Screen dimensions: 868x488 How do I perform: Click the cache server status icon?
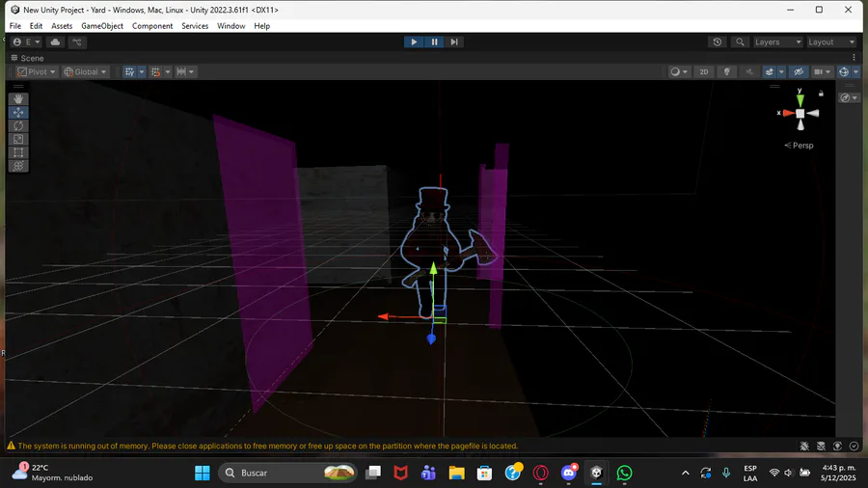pyautogui.click(x=821, y=446)
